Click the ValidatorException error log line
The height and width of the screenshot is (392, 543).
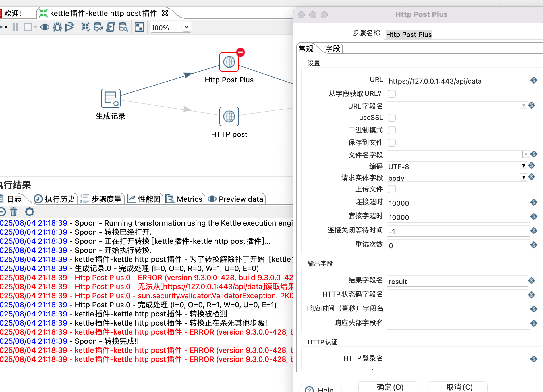[x=147, y=296]
